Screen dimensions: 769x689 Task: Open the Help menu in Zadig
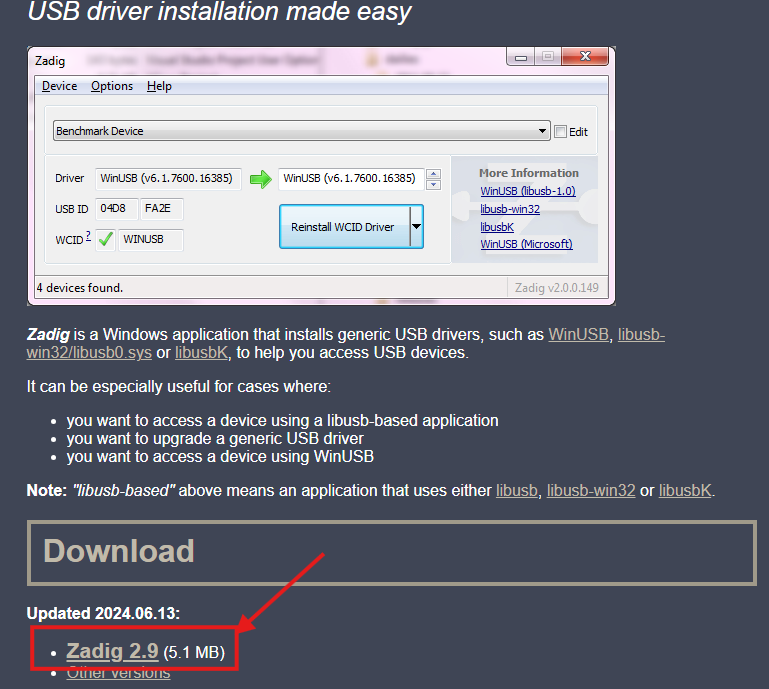[x=159, y=86]
